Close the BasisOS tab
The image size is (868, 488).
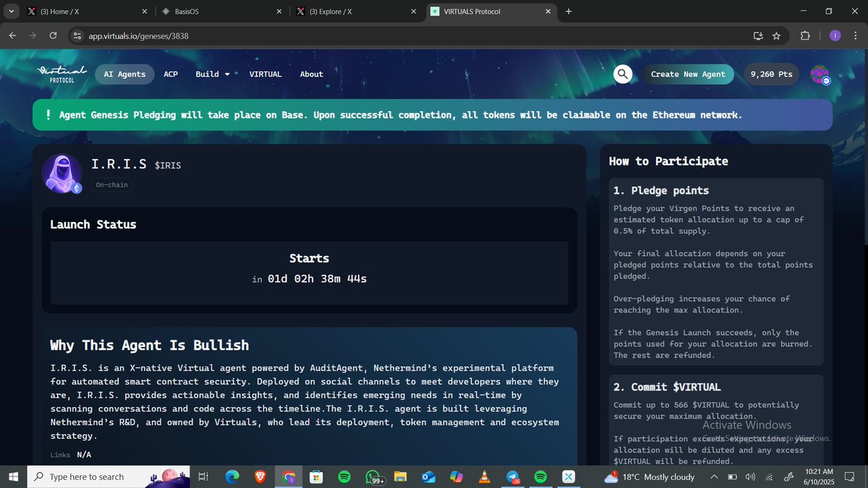(x=279, y=12)
